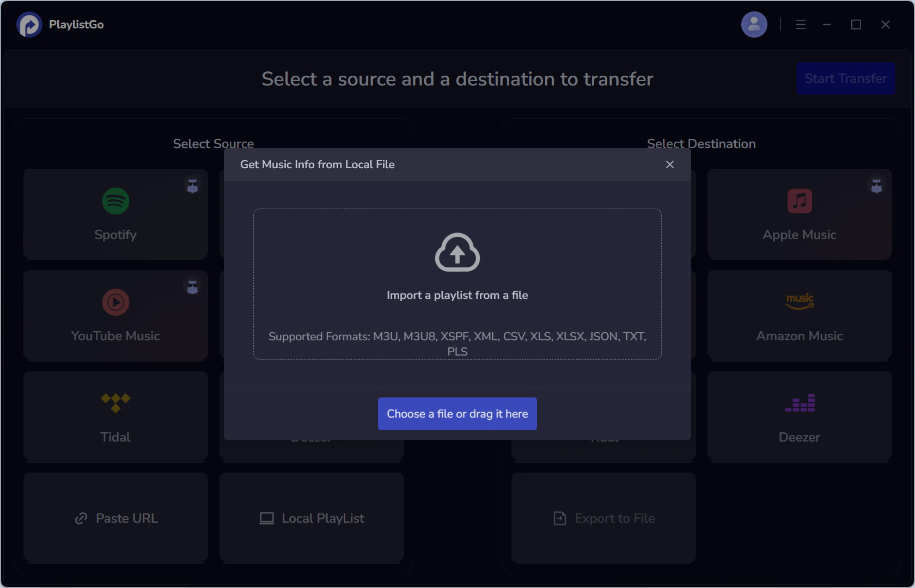
Task: Open the Paste URL option
Action: (x=115, y=518)
